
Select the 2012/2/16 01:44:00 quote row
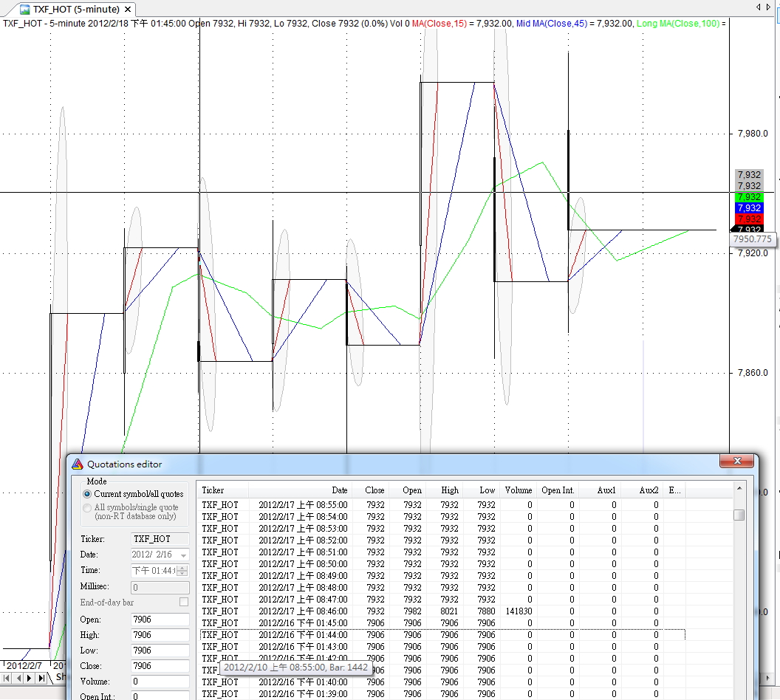pyautogui.click(x=442, y=635)
